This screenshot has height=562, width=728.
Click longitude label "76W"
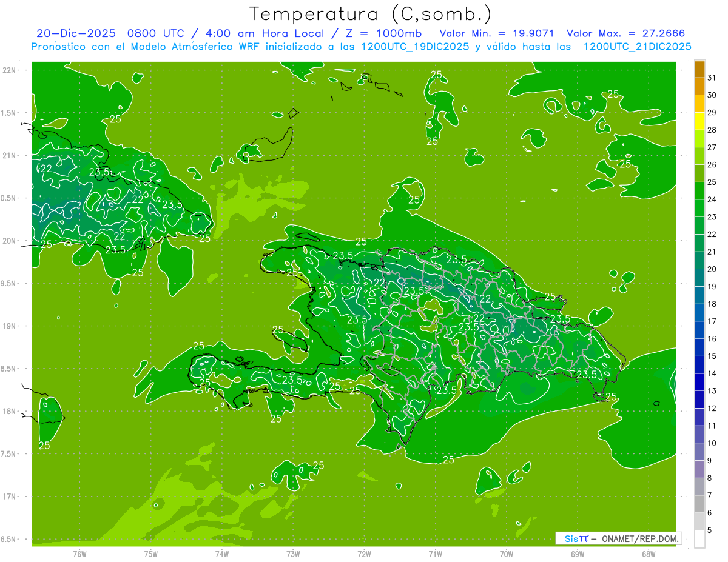click(x=79, y=554)
